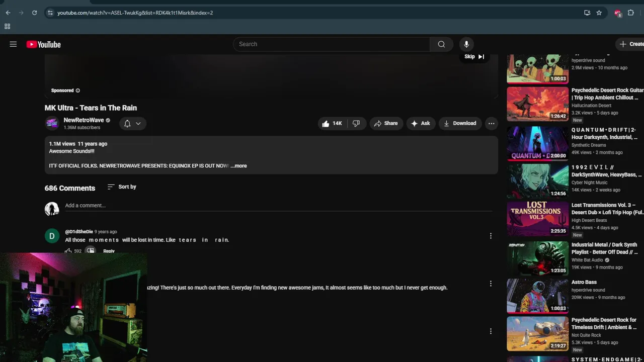644x362 pixels.
Task: Reply to D1dSheDie comment
Action: click(x=109, y=251)
